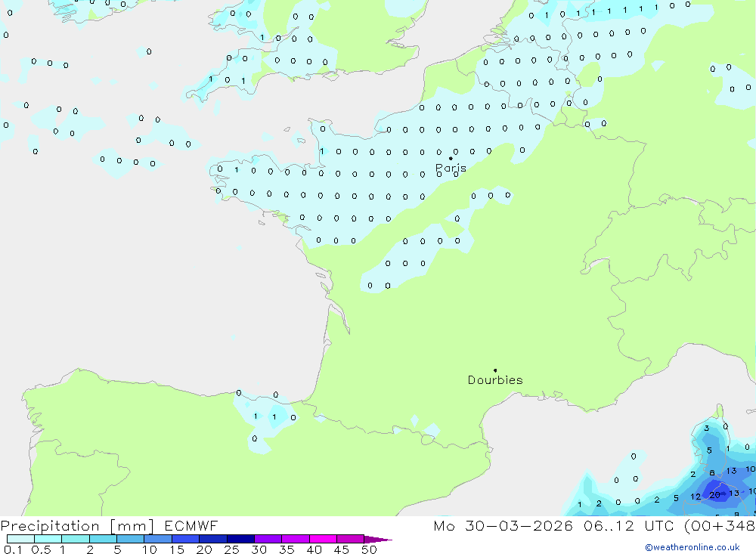The height and width of the screenshot is (554, 756).
Task: Click the legend label '40'
Action: [x=314, y=549]
